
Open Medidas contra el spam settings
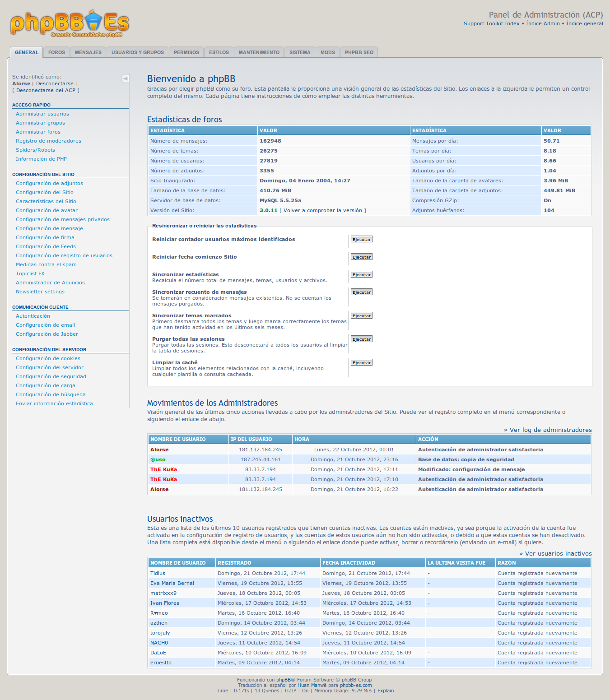(46, 264)
